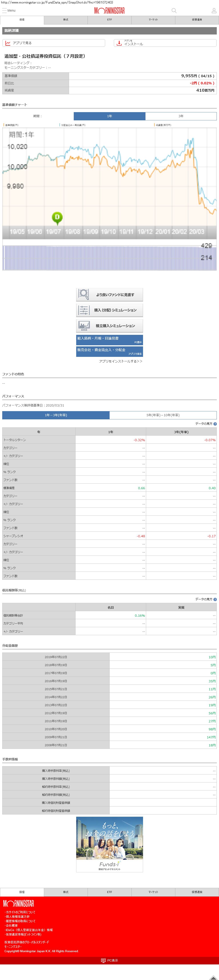Open the マーケット tab in header navigation
219x980 pixels.
153,20
